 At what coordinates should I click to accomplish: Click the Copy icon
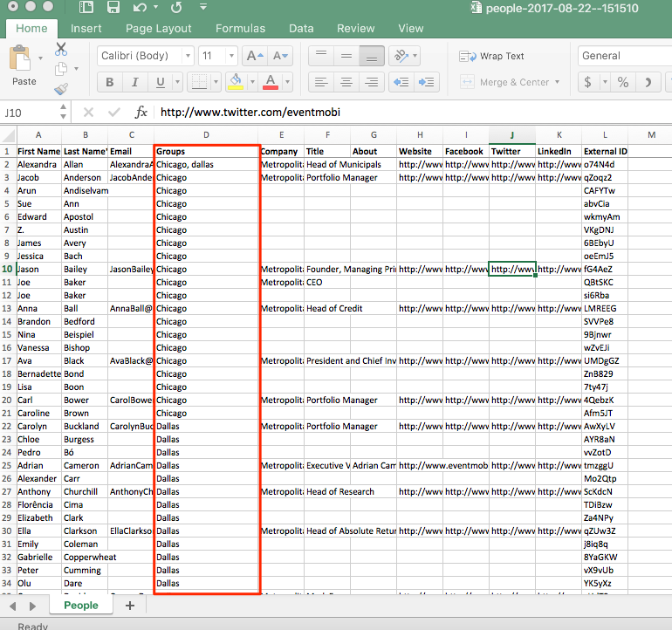(61, 69)
